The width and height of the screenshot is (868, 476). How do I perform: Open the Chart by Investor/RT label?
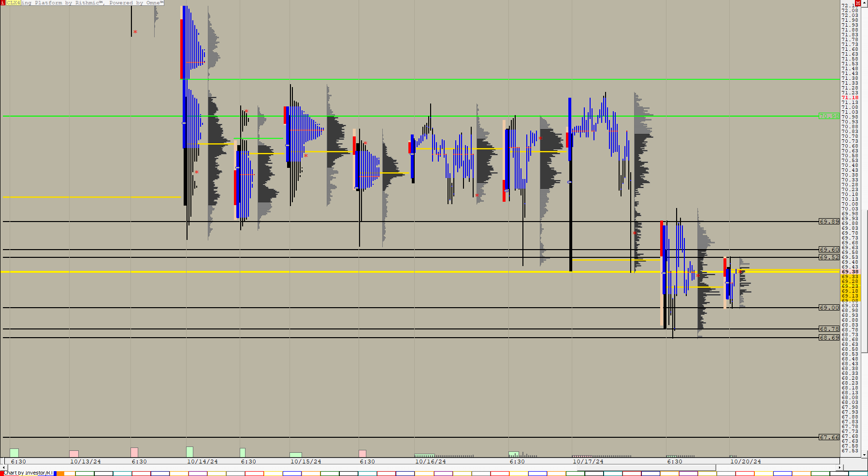[x=28, y=473]
